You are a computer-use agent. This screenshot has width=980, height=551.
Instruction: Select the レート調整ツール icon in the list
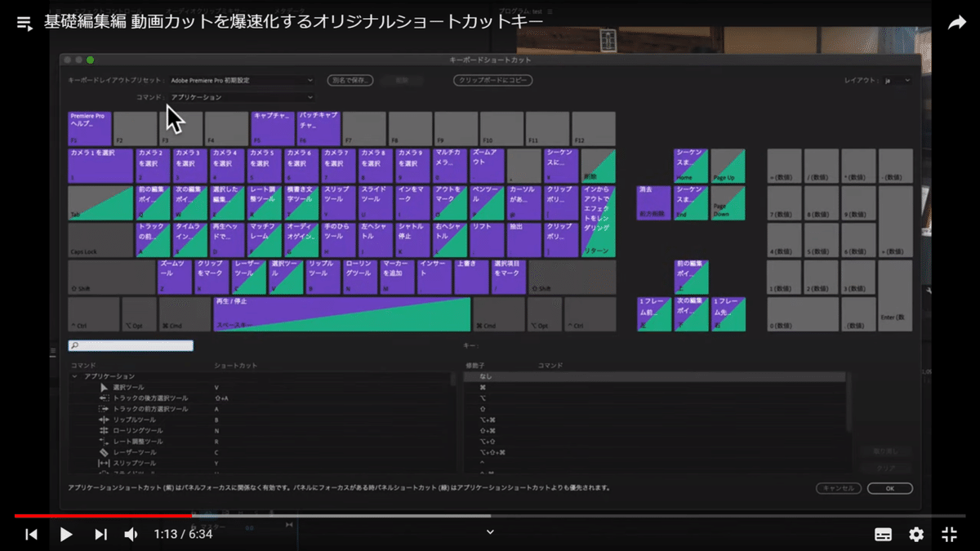(104, 442)
